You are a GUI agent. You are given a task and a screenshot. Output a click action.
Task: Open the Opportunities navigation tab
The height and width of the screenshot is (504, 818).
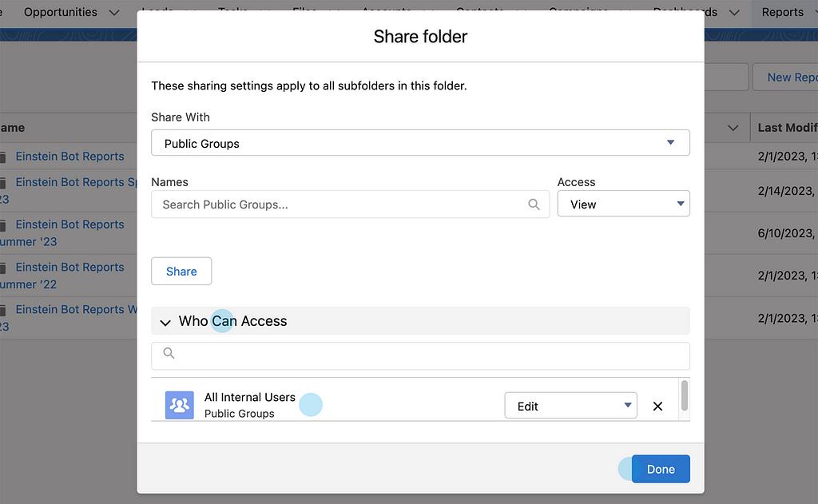60,12
